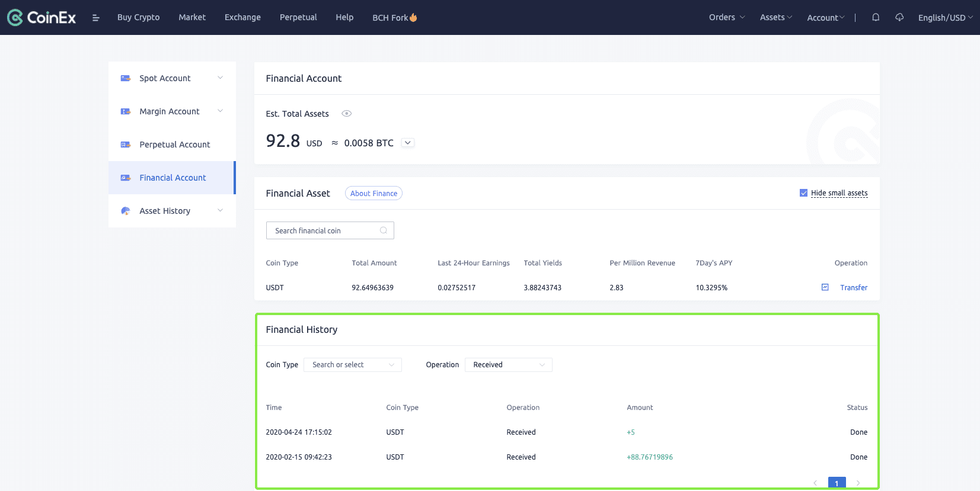Click the search magnifier in financial coin box
Viewport: 980px width, 491px height.
(x=384, y=230)
